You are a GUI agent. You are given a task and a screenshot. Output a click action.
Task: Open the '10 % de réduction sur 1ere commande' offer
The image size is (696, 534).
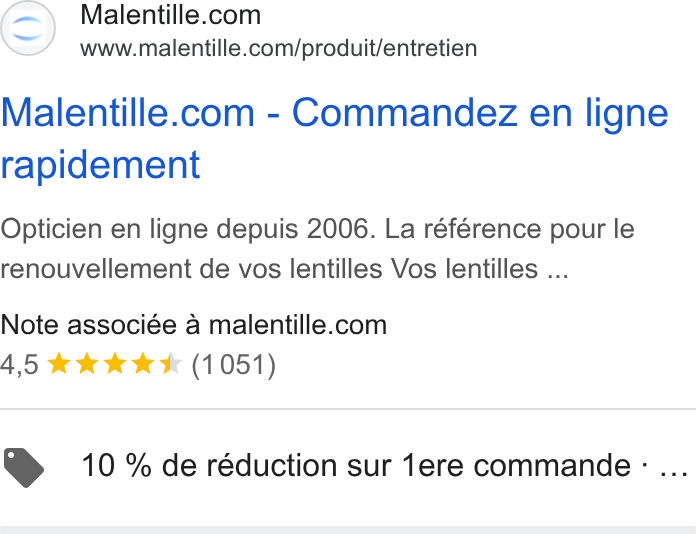pyautogui.click(x=356, y=465)
